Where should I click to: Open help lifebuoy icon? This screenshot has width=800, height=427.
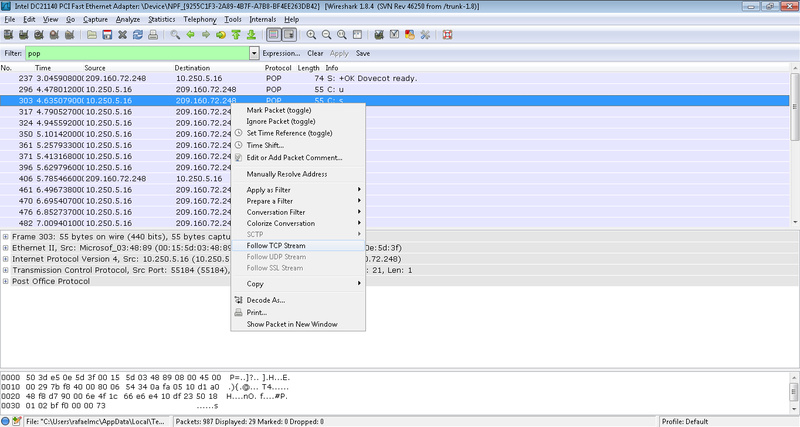click(x=447, y=35)
